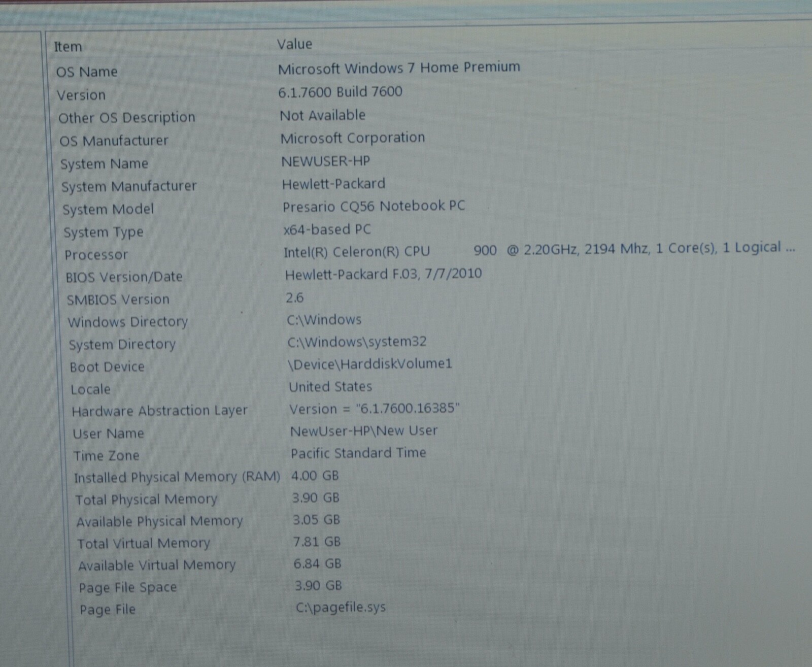812x667 pixels.
Task: Select the Other OS Description label
Action: click(127, 118)
